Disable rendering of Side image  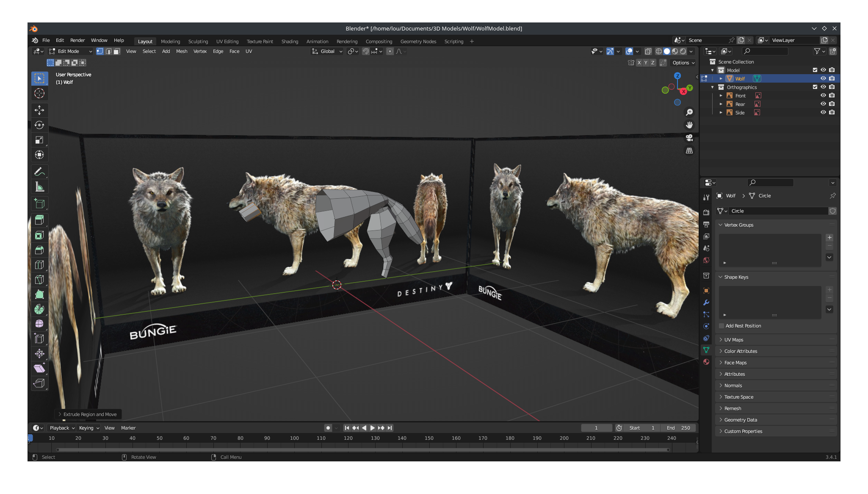click(x=832, y=112)
